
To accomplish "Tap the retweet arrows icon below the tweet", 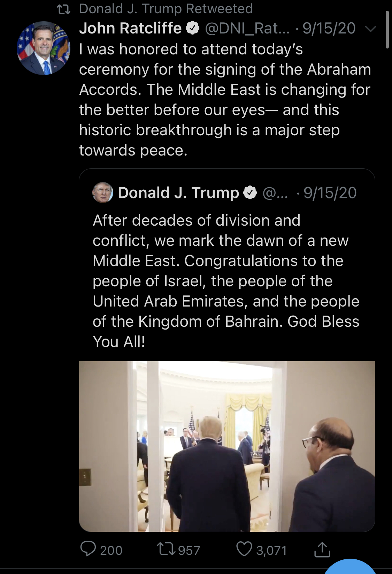I will point(167,550).
